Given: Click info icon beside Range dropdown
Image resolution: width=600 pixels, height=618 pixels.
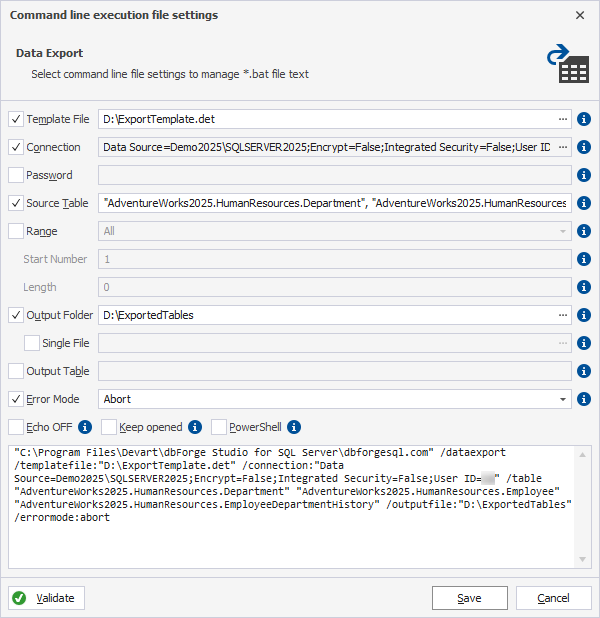Looking at the screenshot, I should [x=583, y=231].
